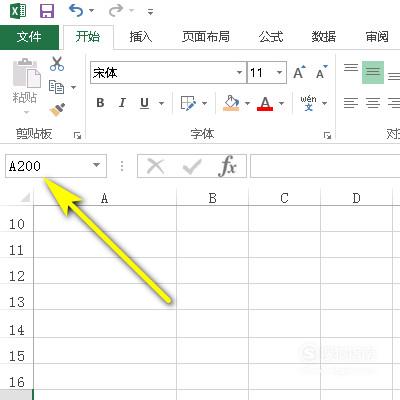Toggle Underline formatting
The height and width of the screenshot is (400, 400).
[144, 103]
